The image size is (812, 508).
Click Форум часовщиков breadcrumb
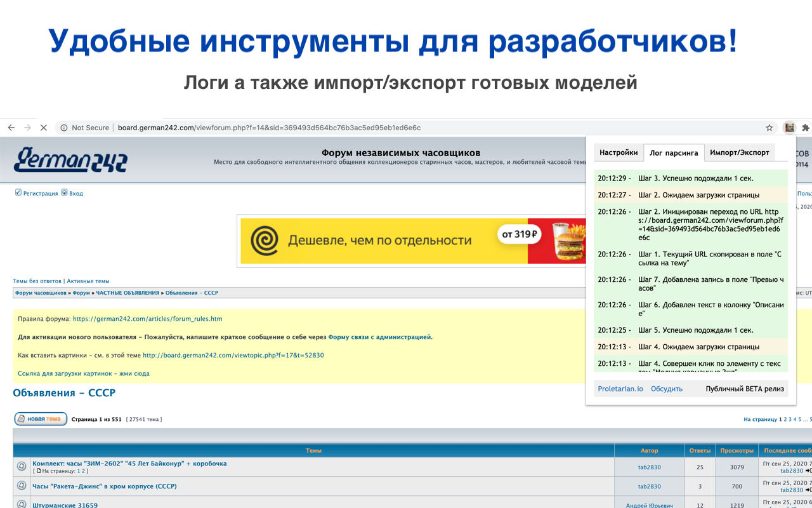(x=41, y=293)
